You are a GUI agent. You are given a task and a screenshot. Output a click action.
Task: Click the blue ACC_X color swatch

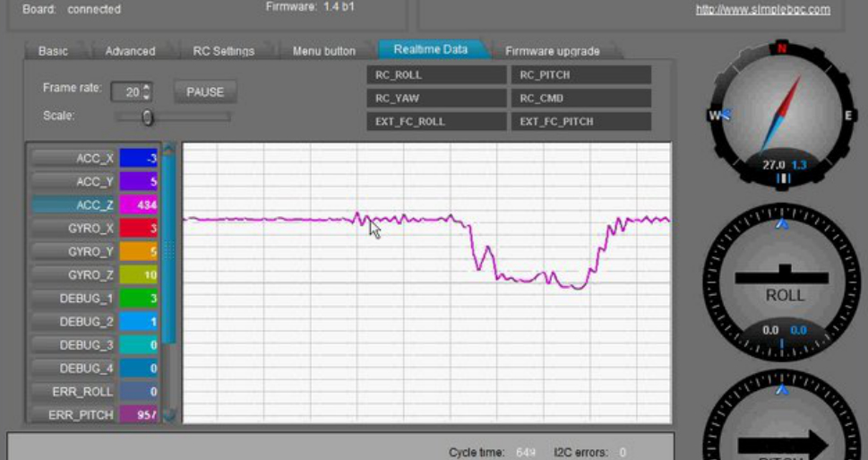139,159
